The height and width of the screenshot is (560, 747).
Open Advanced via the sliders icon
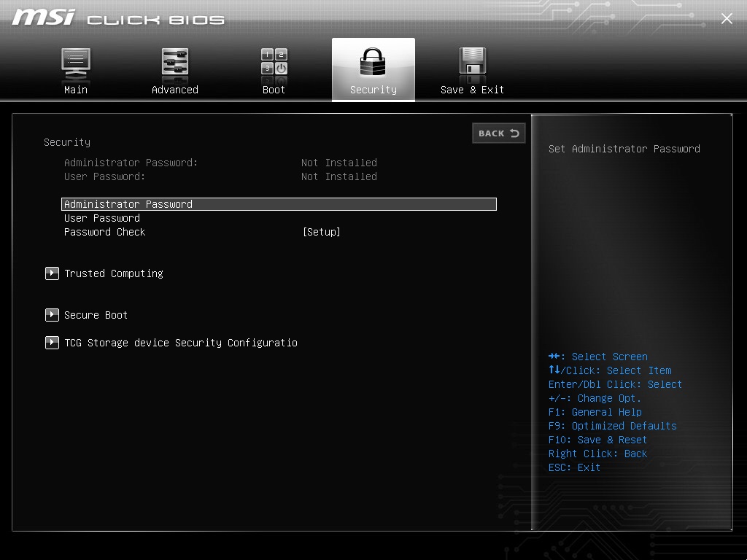[175, 63]
